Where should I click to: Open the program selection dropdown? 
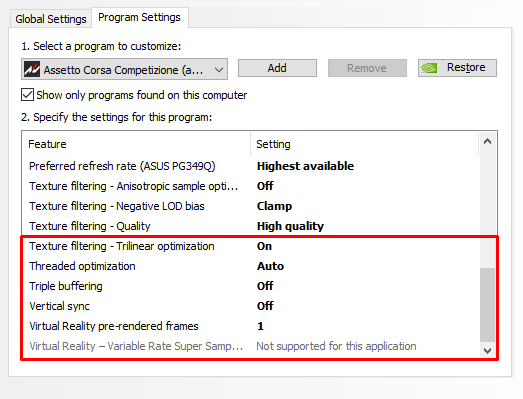tap(124, 69)
